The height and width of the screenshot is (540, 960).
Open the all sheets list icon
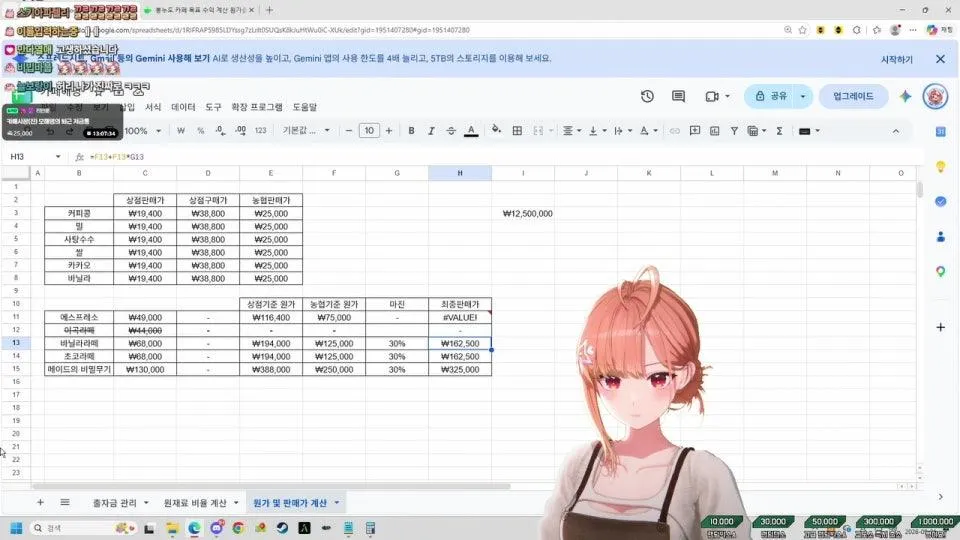[65, 503]
